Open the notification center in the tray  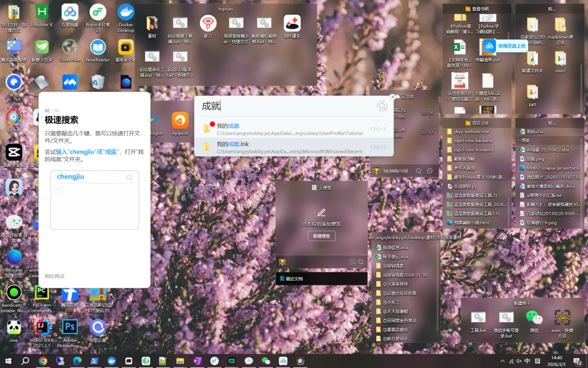(578, 361)
